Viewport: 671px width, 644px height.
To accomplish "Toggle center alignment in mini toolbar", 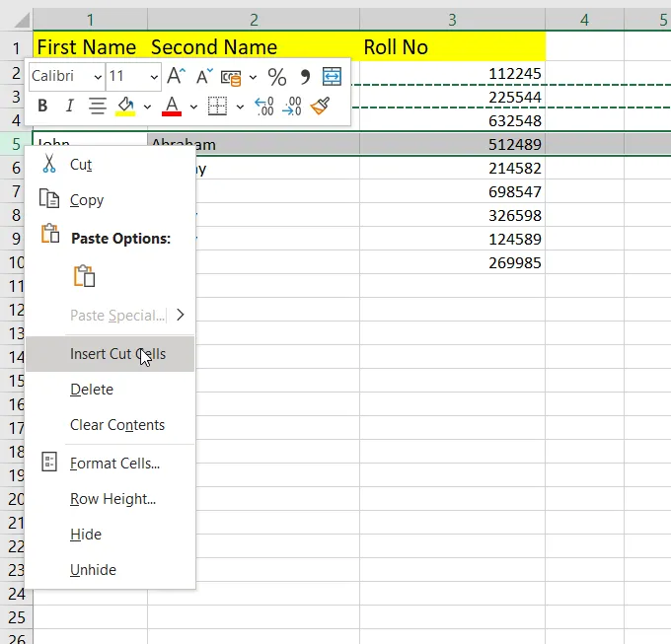I will point(98,106).
